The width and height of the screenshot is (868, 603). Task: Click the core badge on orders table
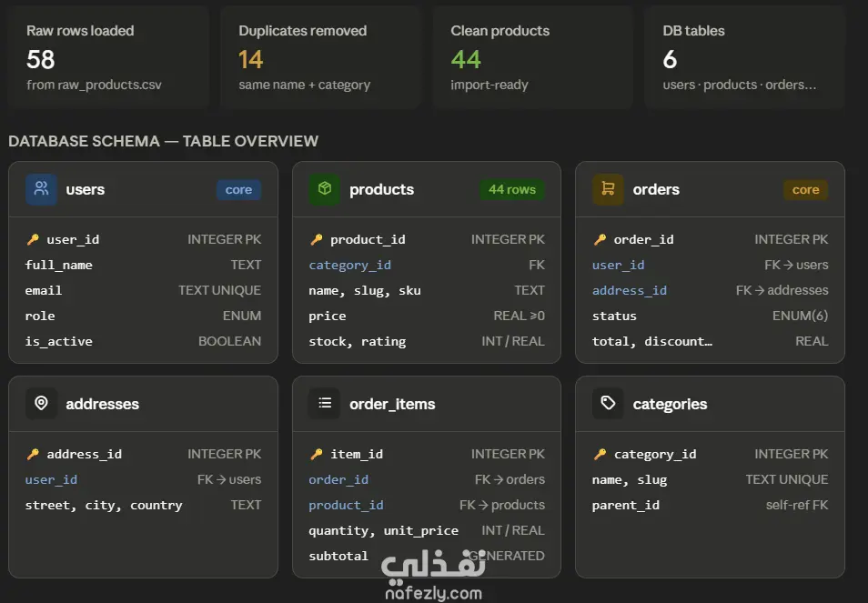pyautogui.click(x=805, y=190)
